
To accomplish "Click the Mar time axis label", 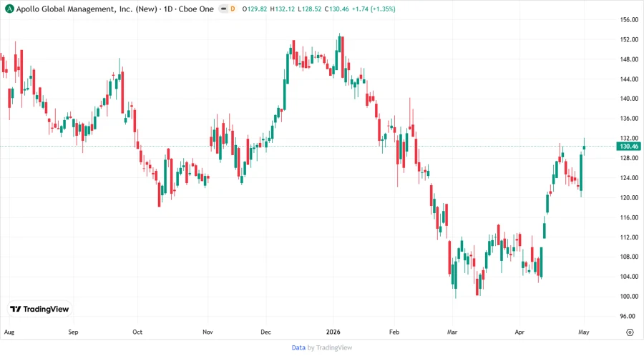I will click(452, 332).
